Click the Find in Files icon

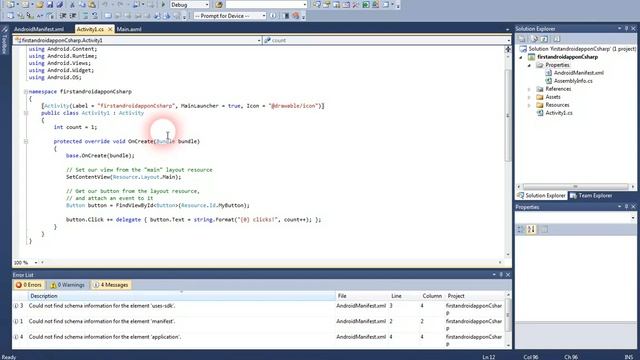pyautogui.click(x=219, y=4)
